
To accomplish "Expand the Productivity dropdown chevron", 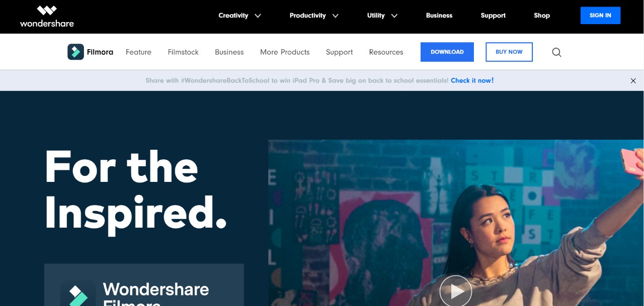I will tap(336, 16).
